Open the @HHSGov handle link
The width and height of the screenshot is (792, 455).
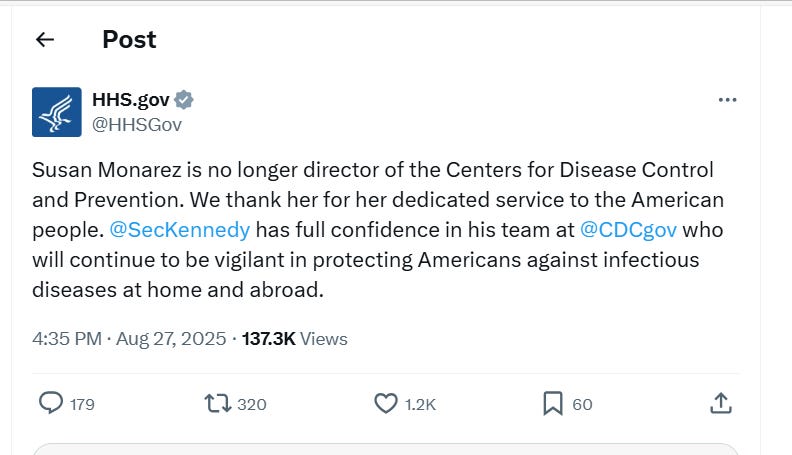137,124
